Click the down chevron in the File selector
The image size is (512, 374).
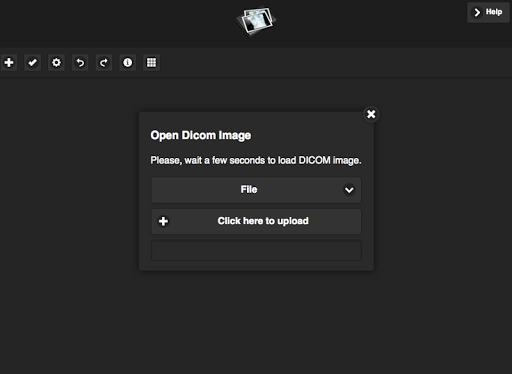(349, 190)
